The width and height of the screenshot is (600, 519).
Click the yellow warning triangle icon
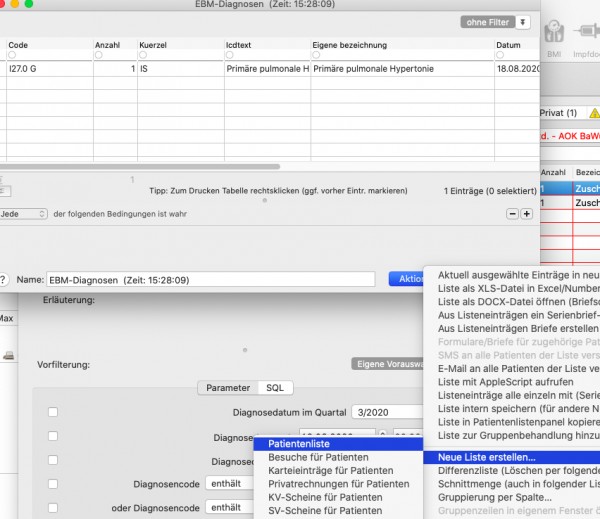pyautogui.click(x=595, y=113)
